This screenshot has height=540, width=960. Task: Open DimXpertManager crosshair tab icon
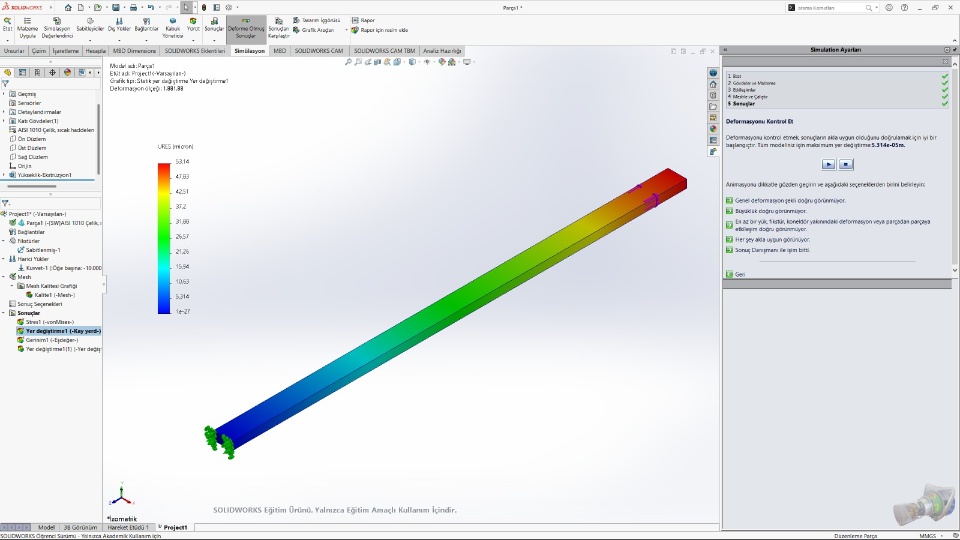53,72
